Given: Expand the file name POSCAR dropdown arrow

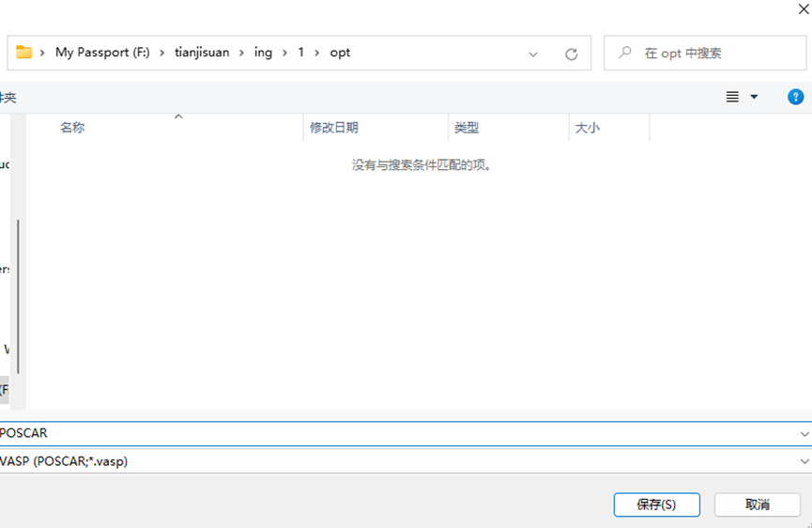Looking at the screenshot, I should point(804,434).
